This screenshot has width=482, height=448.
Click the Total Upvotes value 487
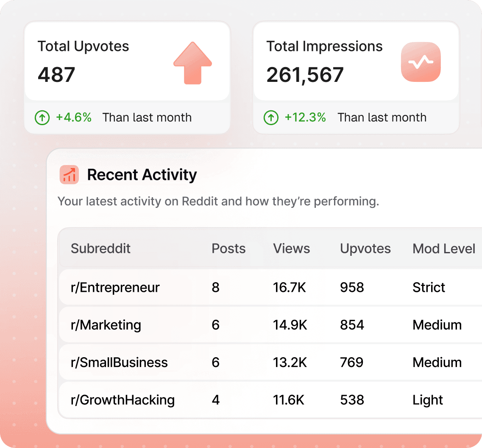pos(56,75)
